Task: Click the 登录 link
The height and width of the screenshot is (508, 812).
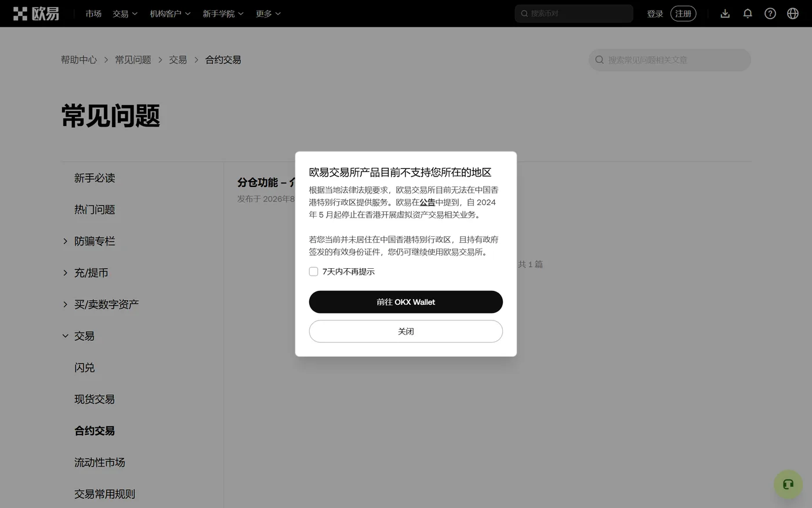Action: click(655, 13)
